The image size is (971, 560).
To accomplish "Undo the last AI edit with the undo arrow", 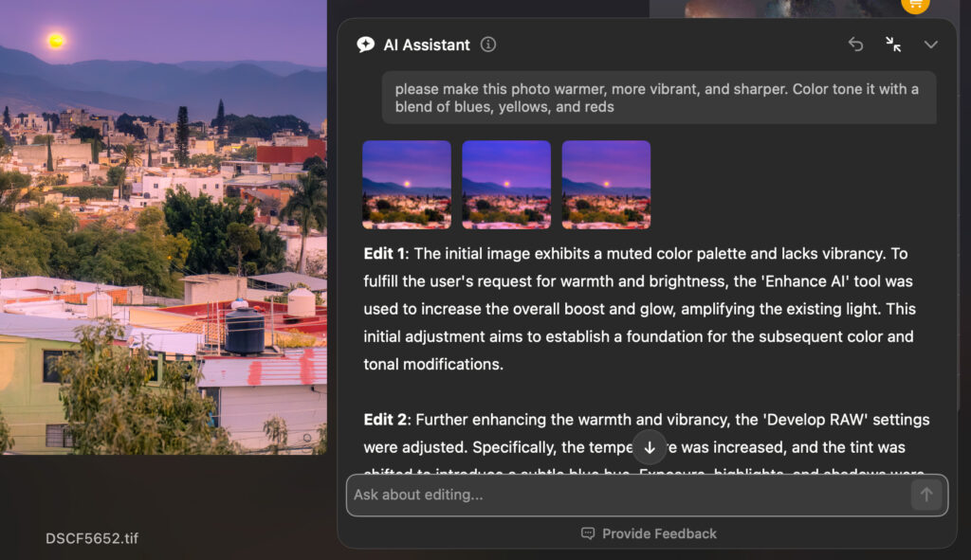I will [855, 45].
